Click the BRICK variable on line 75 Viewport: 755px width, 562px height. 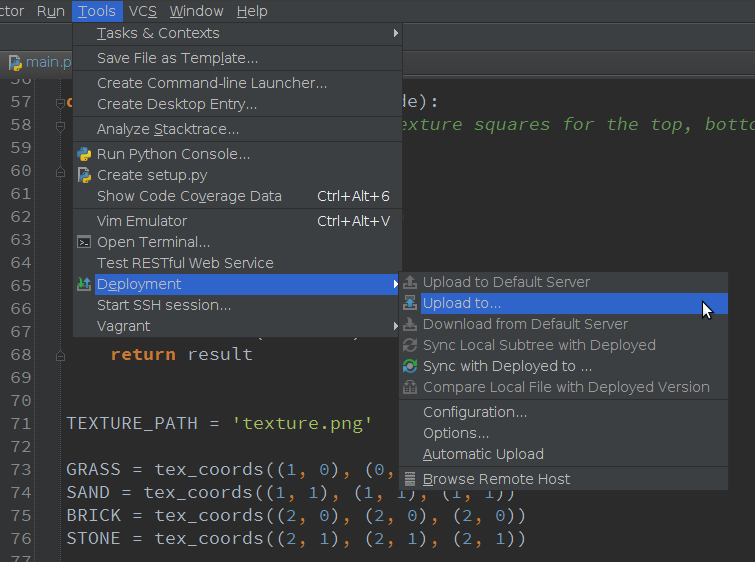tap(93, 515)
